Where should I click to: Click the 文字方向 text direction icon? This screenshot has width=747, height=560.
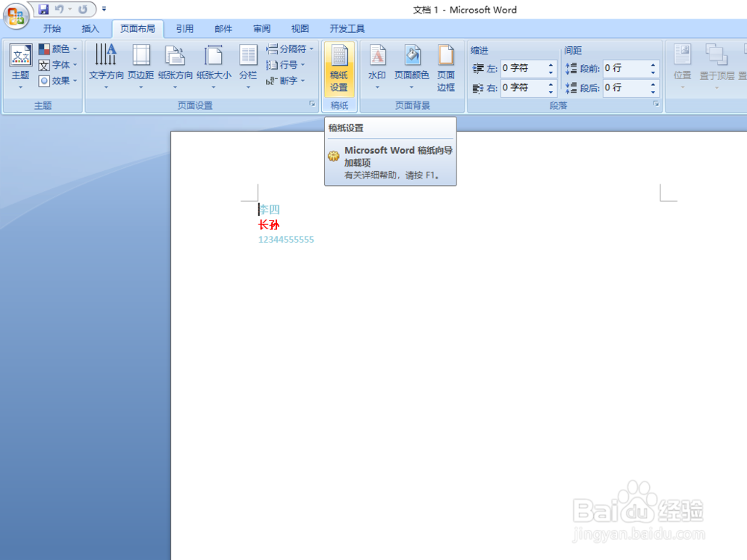click(x=106, y=66)
